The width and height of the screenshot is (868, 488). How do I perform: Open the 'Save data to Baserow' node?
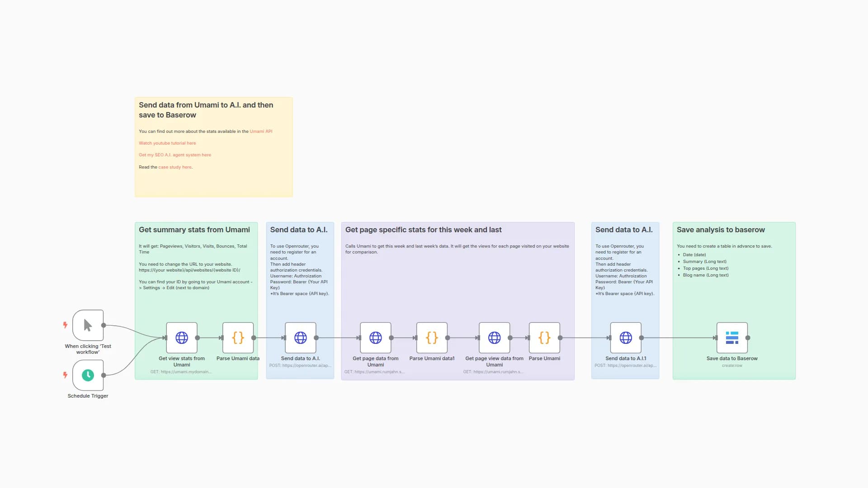coord(732,338)
